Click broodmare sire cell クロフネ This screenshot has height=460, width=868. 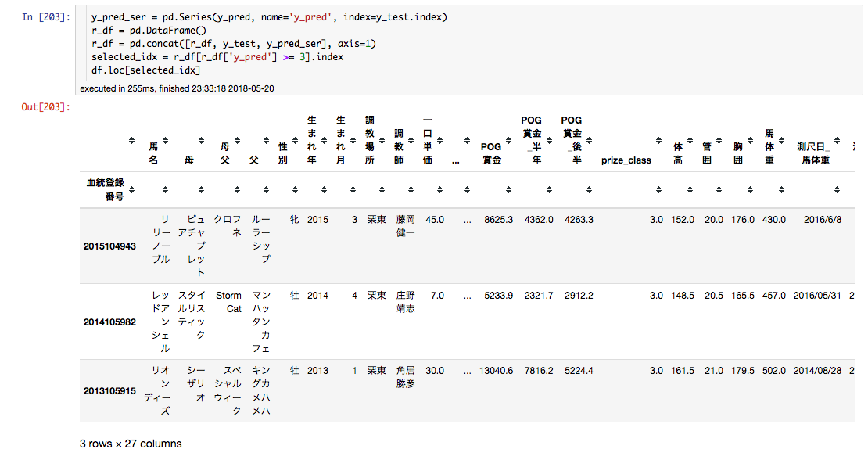(228, 226)
